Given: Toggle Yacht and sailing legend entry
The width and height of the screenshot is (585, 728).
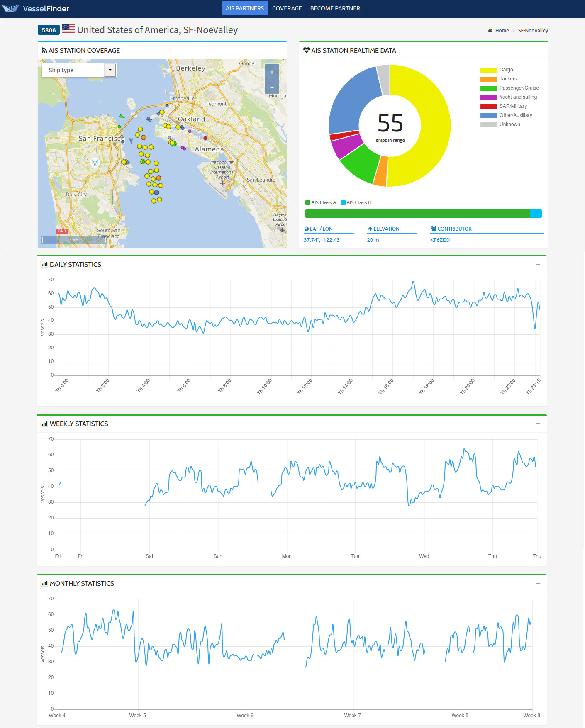Looking at the screenshot, I should pos(509,97).
